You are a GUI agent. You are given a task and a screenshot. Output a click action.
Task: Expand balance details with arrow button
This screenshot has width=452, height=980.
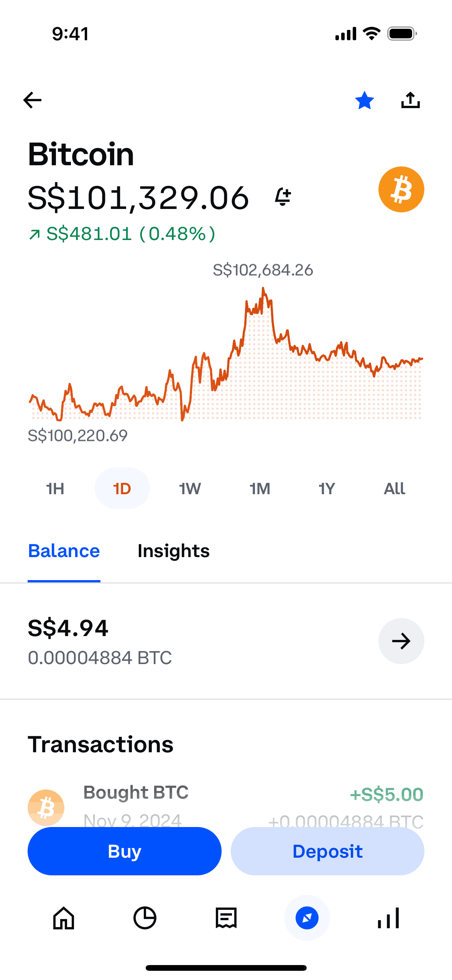(x=401, y=641)
